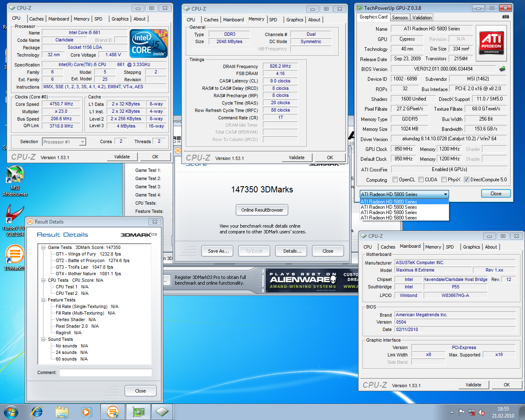Open Windows Explorer folder taskbar icon
The width and height of the screenshot is (525, 420).
(62, 412)
